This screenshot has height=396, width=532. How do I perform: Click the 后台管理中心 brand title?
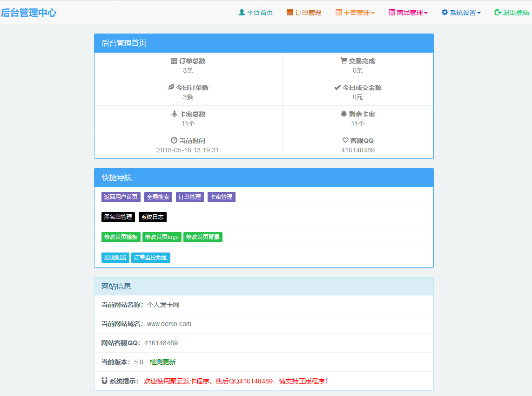[28, 13]
